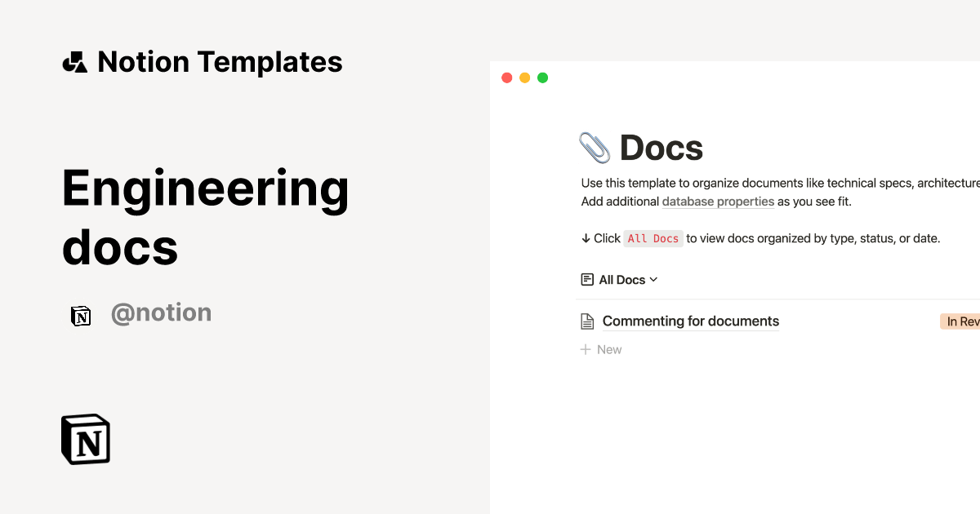Click the Notion Templates header text
The image size is (980, 514).
click(220, 62)
